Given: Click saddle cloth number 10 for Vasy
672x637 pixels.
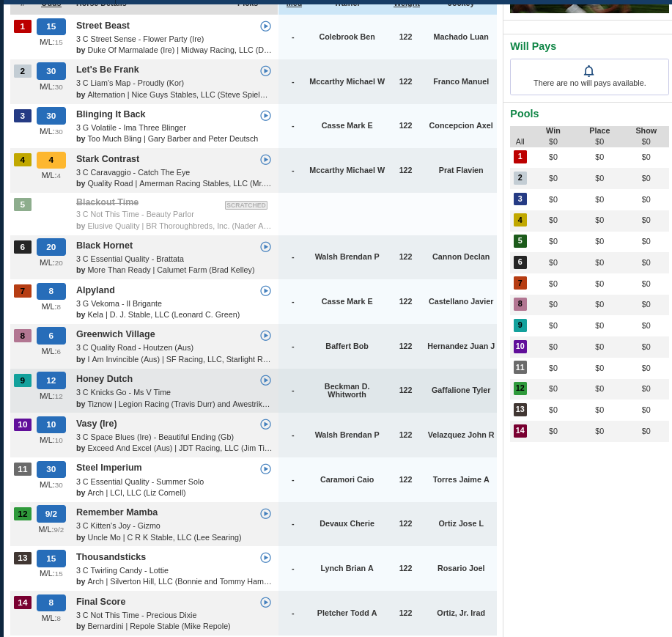Looking at the screenshot, I should 23,424.
